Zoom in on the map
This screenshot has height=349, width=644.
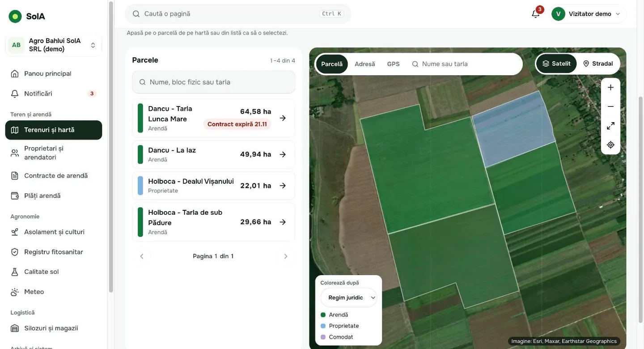point(610,88)
